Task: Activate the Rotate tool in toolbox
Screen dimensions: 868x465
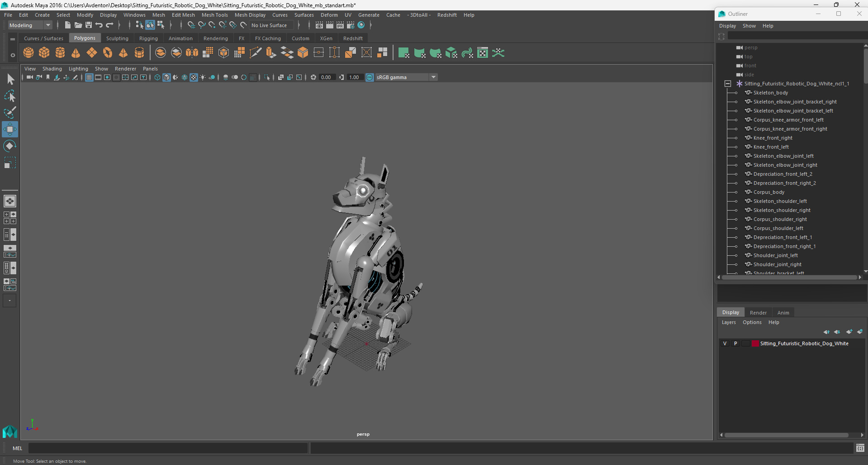Action: click(x=10, y=146)
